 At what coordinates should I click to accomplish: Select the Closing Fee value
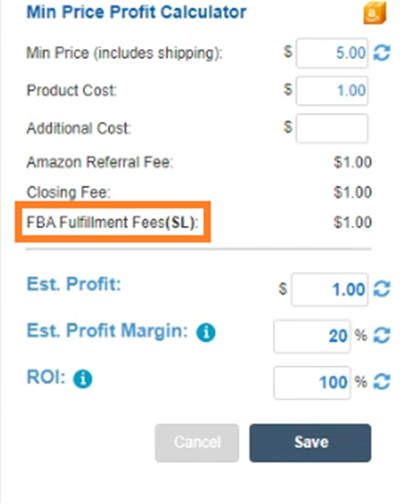coord(353,192)
